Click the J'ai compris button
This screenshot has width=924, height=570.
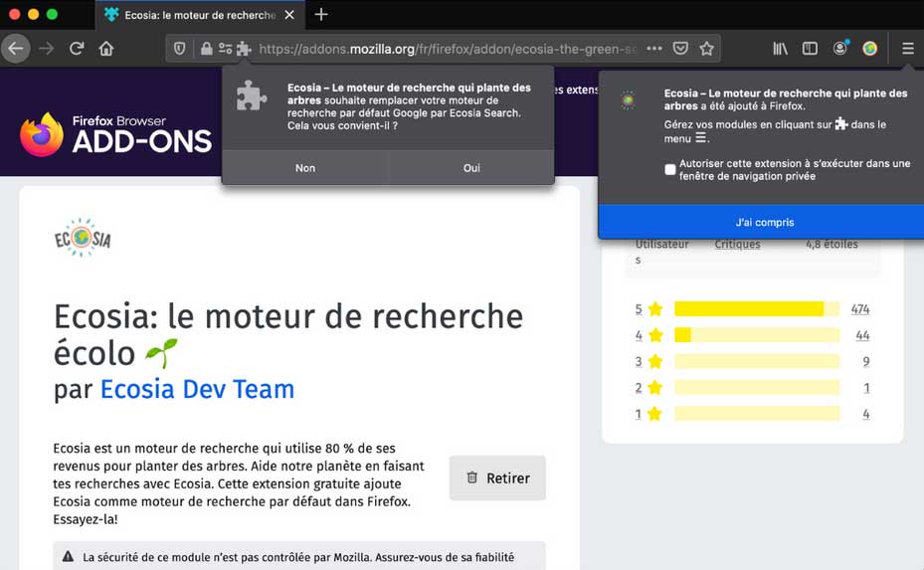pos(764,222)
